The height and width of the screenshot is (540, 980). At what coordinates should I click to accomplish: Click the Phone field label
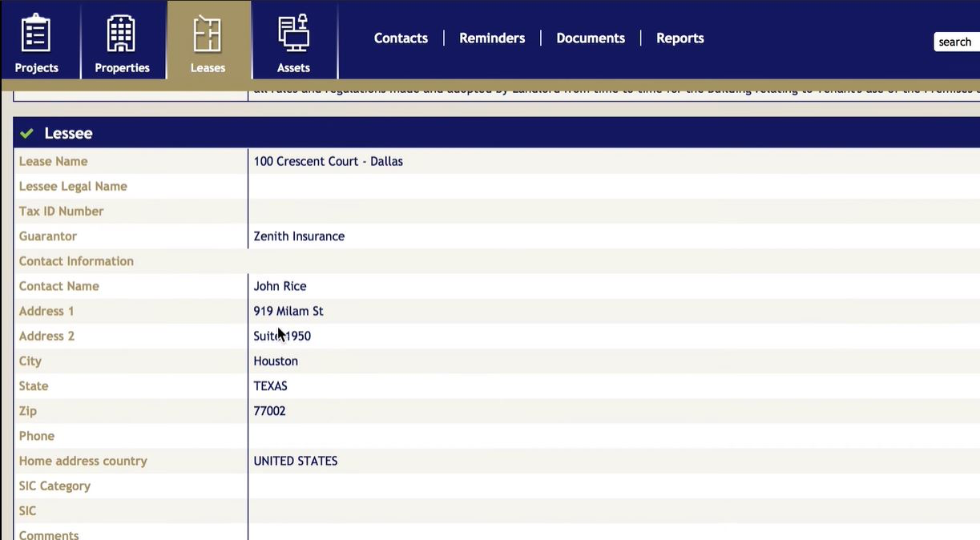(37, 436)
